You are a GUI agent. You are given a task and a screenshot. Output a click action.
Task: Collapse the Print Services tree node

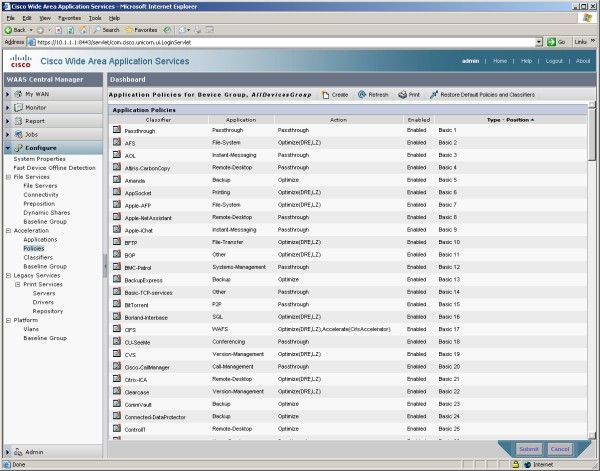tap(18, 284)
